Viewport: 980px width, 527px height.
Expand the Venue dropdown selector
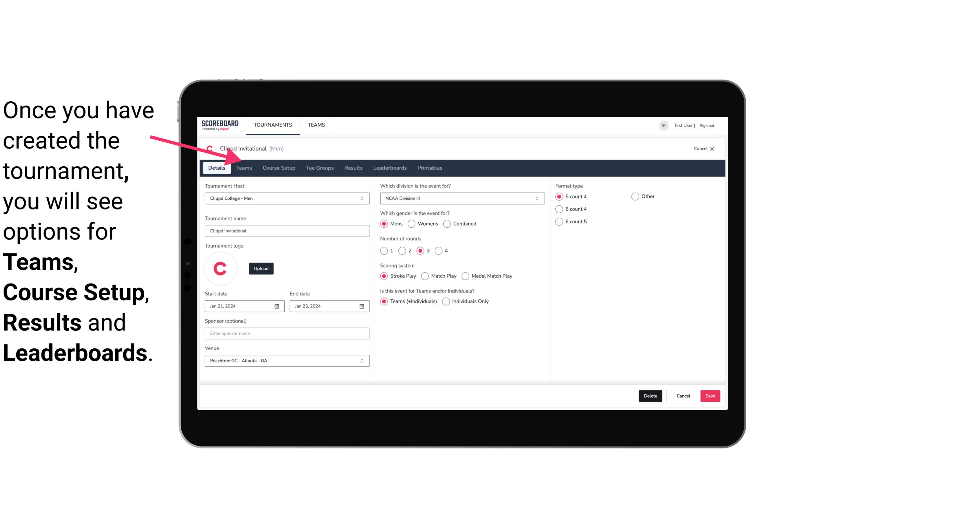tap(362, 360)
